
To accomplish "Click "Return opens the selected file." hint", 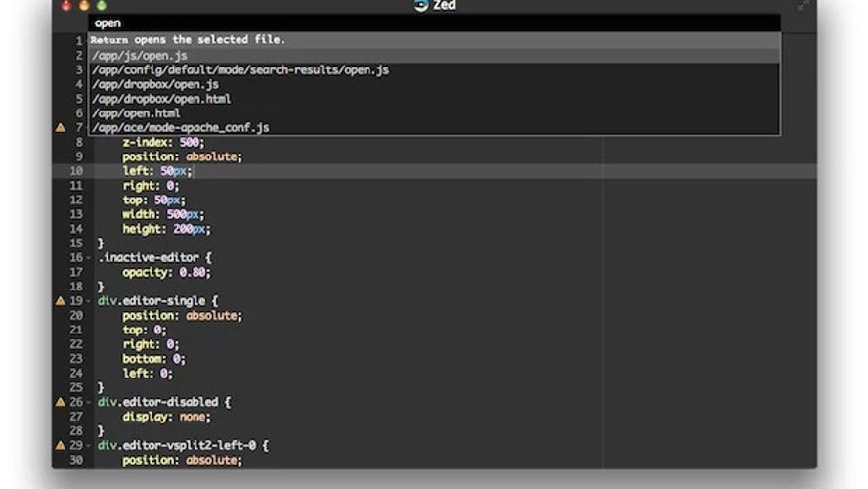I will click(188, 40).
